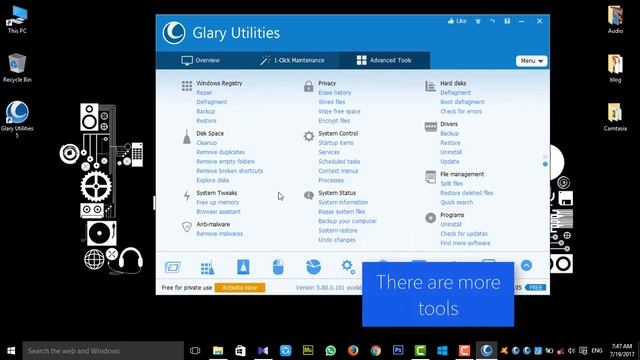Viewport: 640px width, 360px height.
Task: Click the skin icon next to Like
Action: [478, 21]
